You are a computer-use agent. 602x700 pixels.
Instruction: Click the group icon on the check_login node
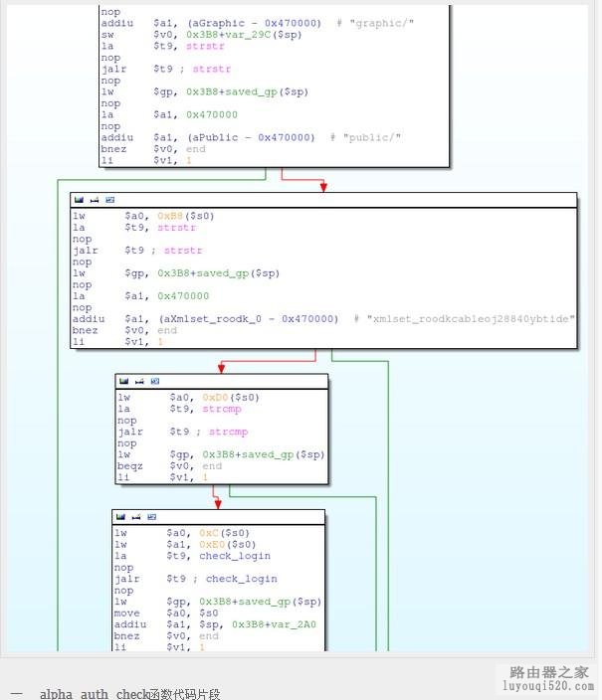[x=151, y=517]
